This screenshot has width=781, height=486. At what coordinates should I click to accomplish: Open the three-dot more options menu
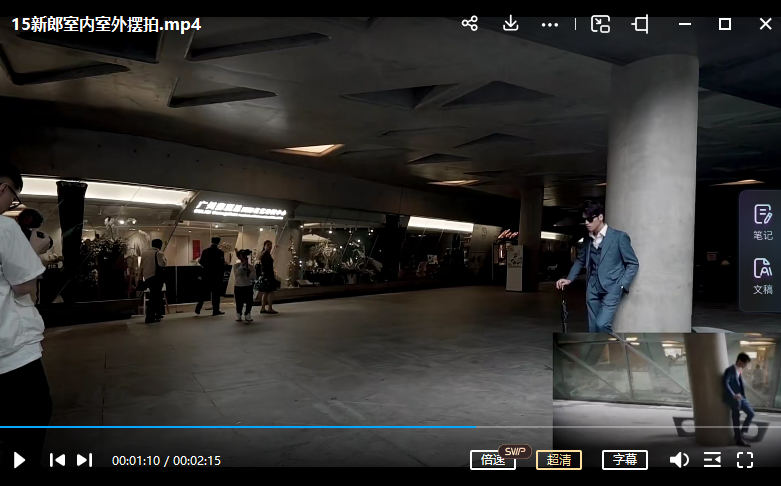549,24
